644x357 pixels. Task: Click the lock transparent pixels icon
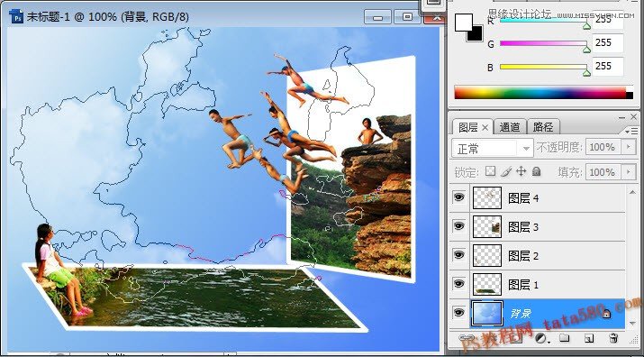point(490,171)
